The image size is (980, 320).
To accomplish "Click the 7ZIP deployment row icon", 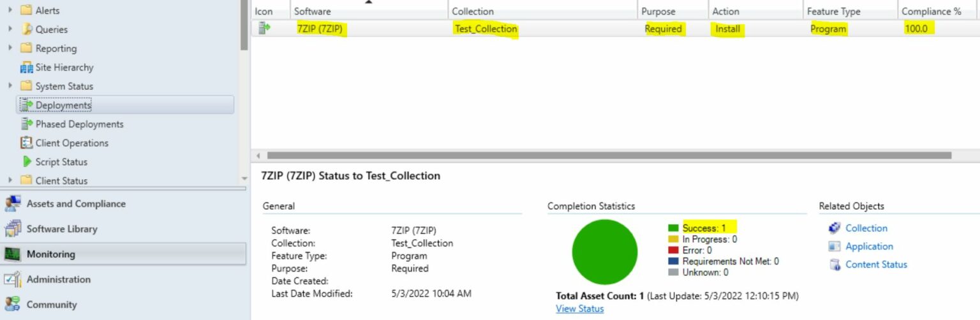I will click(x=264, y=29).
